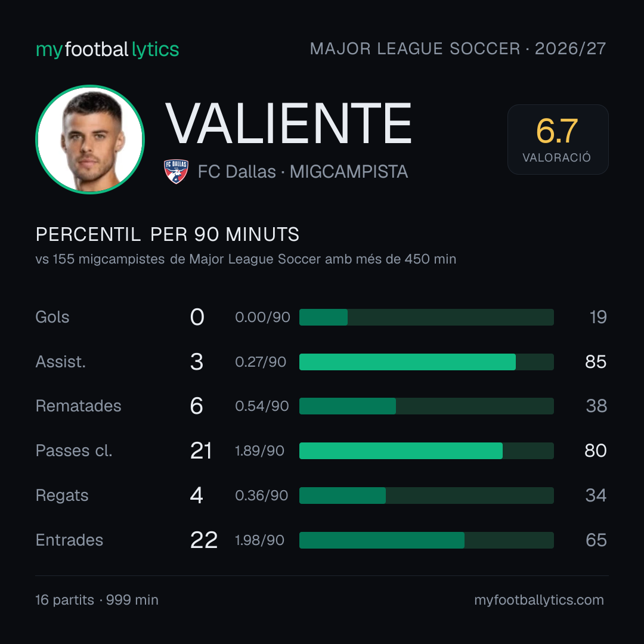644x644 pixels.
Task: Click the Percentil per 90 minuts heading
Action: (x=167, y=234)
